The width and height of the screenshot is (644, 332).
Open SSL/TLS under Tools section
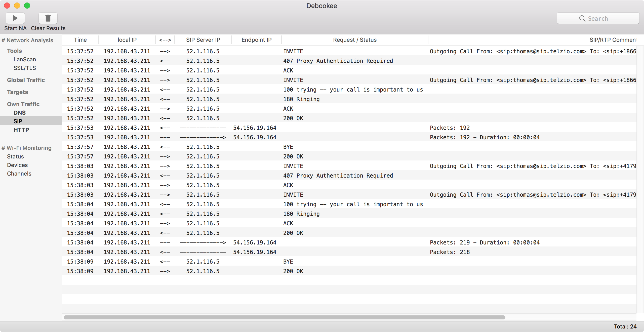(24, 68)
